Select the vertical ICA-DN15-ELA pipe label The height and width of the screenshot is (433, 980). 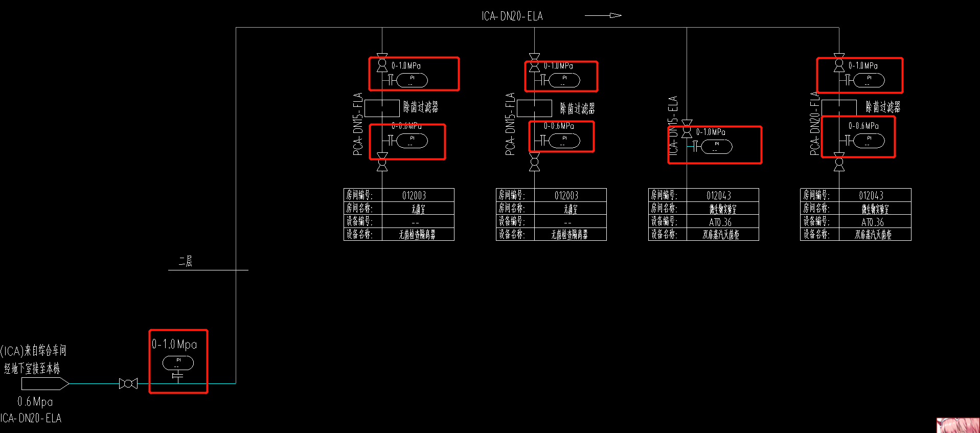pos(673,125)
